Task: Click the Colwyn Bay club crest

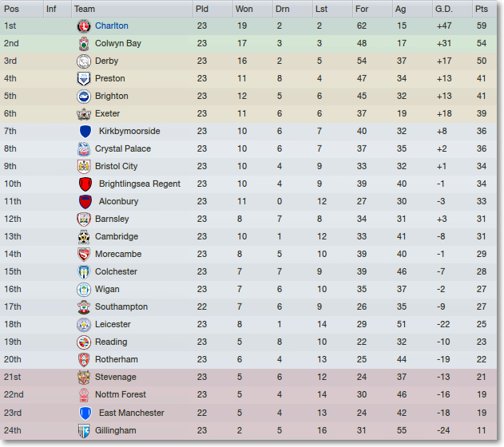Action: [84, 44]
